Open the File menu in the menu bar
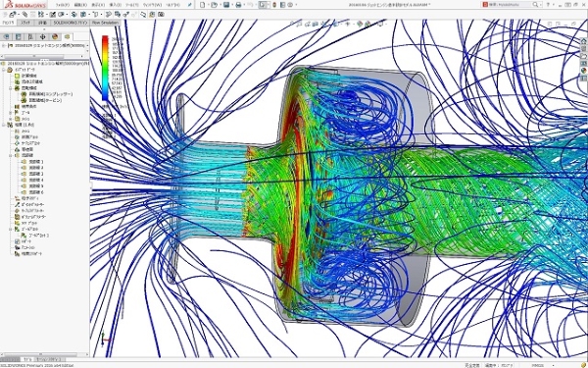The image size is (588, 368). coord(63,5)
